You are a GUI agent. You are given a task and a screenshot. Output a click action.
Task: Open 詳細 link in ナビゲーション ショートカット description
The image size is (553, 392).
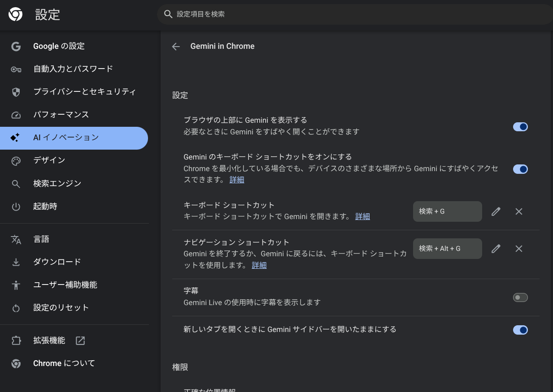click(x=259, y=265)
